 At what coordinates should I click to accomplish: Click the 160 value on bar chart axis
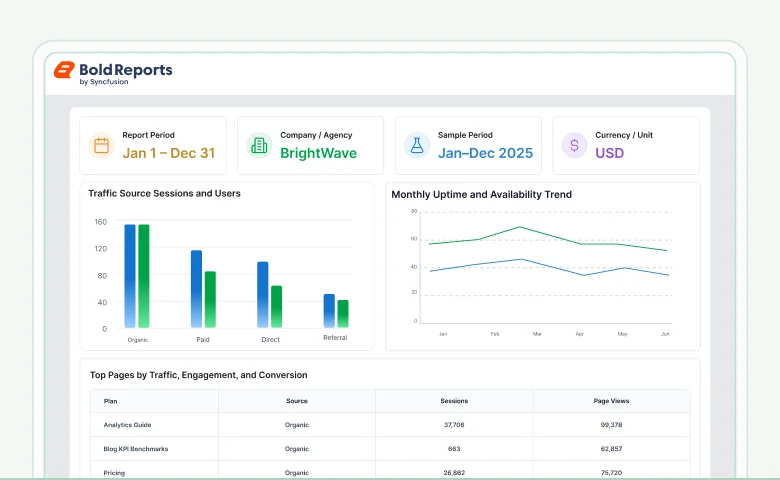tap(100, 222)
